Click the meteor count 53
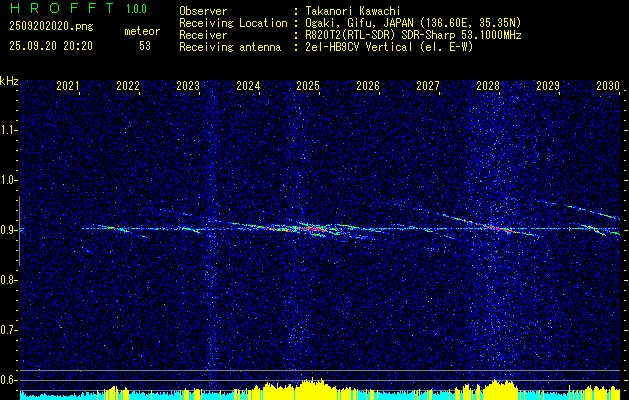Viewport: 629px width, 400px height. (145, 46)
